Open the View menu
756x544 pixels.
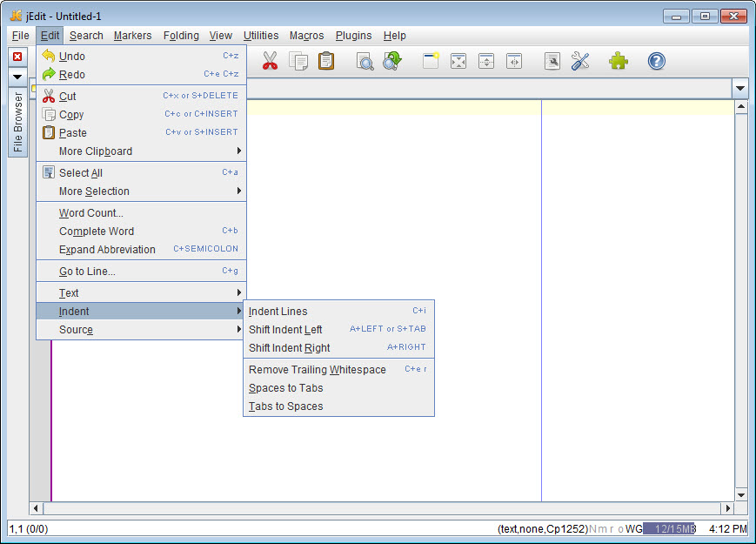click(221, 36)
